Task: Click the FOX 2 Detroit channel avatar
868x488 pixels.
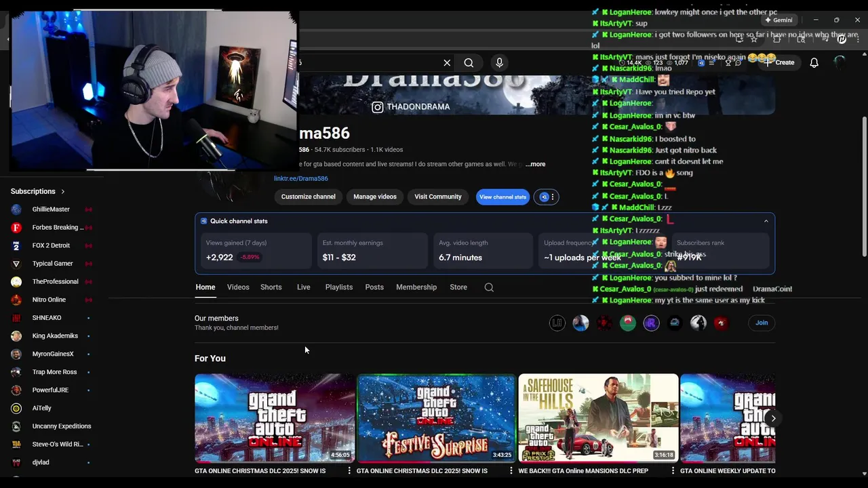Action: point(16,245)
